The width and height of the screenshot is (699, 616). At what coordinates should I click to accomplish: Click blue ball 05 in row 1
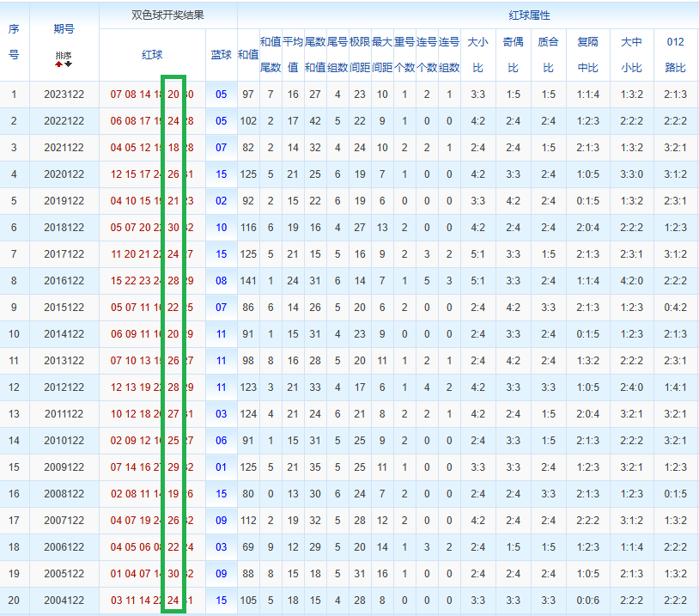(221, 95)
